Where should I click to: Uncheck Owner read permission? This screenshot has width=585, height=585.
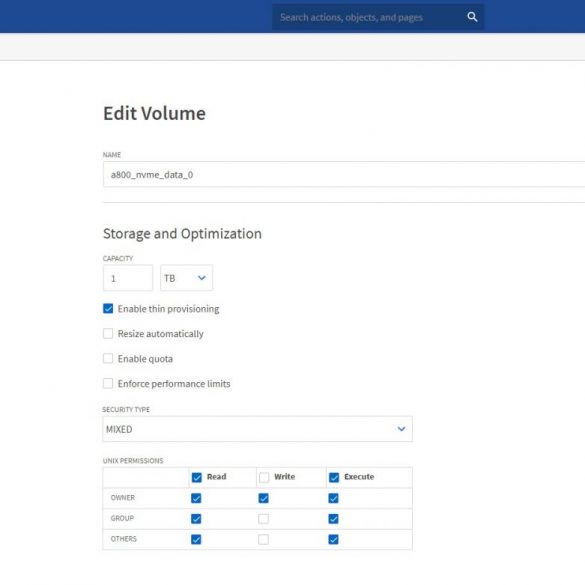tap(196, 498)
